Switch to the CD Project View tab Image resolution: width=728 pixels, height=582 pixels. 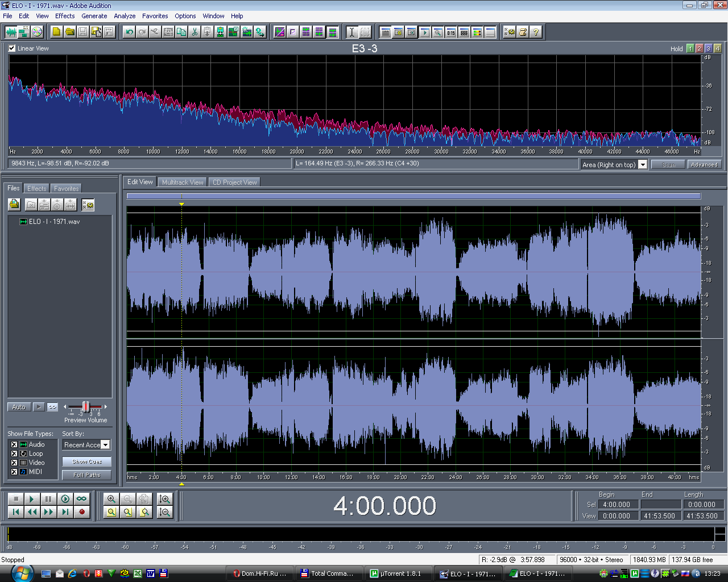[x=234, y=182]
